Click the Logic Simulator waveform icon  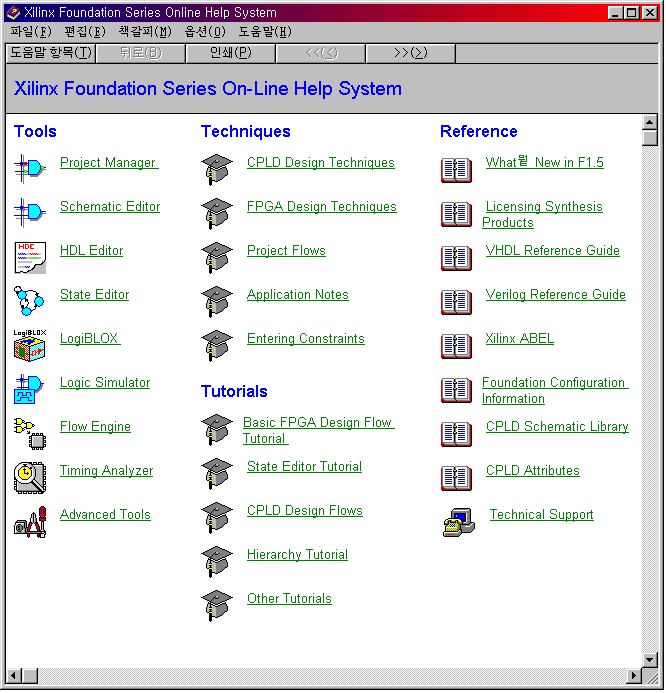coord(29,389)
